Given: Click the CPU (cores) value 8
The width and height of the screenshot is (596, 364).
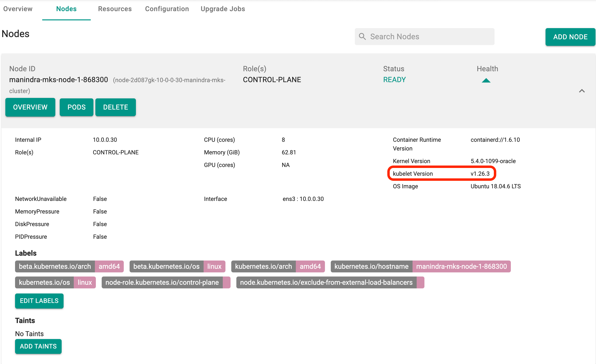Looking at the screenshot, I should (283, 140).
